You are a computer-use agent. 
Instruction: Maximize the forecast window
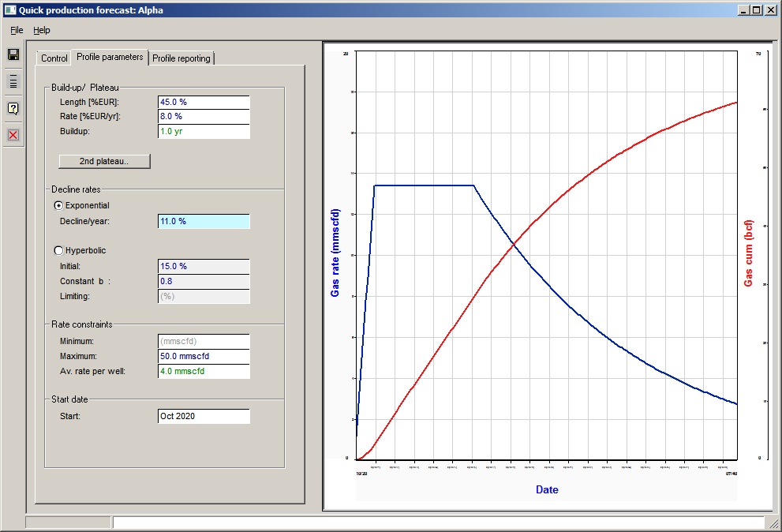pyautogui.click(x=757, y=10)
